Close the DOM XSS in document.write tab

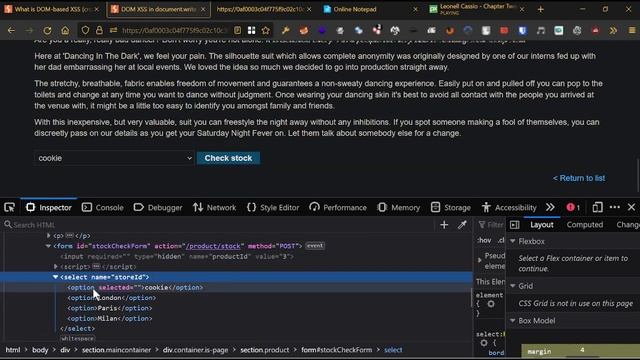203,9
